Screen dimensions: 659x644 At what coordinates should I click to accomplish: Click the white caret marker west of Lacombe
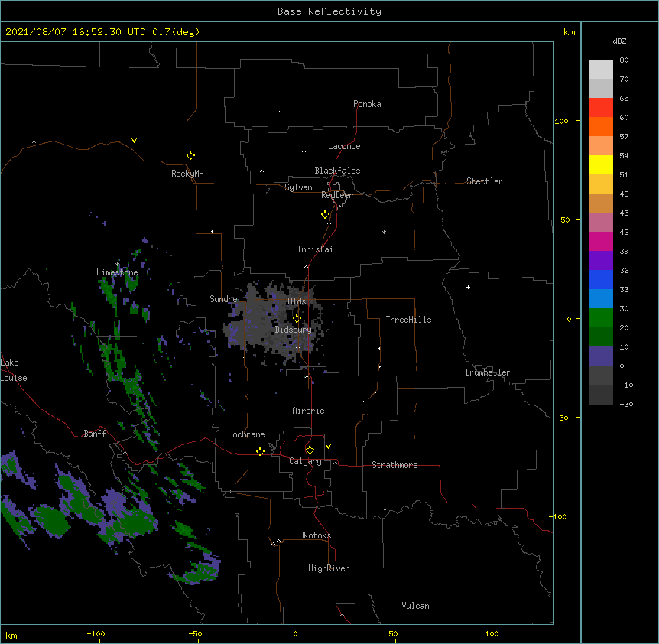304,151
